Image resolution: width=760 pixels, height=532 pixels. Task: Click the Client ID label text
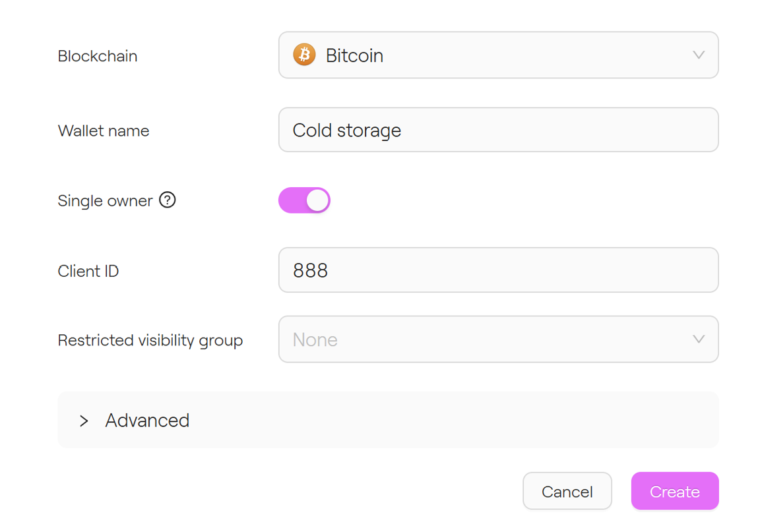[88, 271]
